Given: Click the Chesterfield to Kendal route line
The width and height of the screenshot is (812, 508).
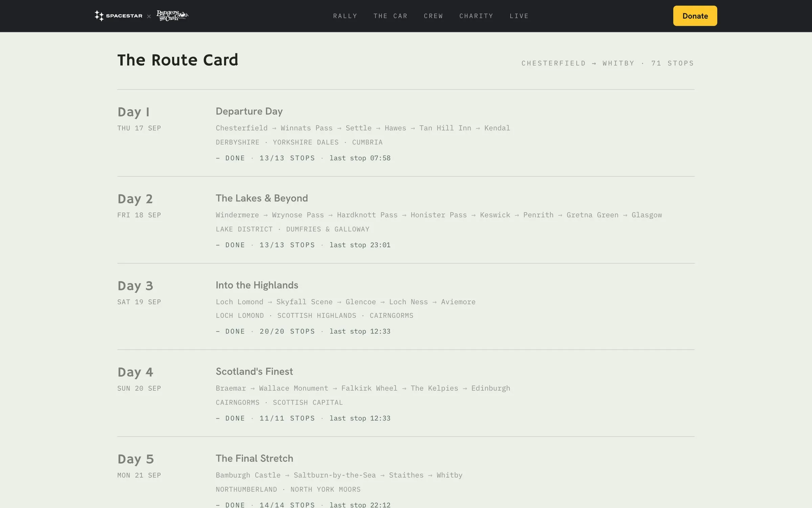Looking at the screenshot, I should coord(363,128).
